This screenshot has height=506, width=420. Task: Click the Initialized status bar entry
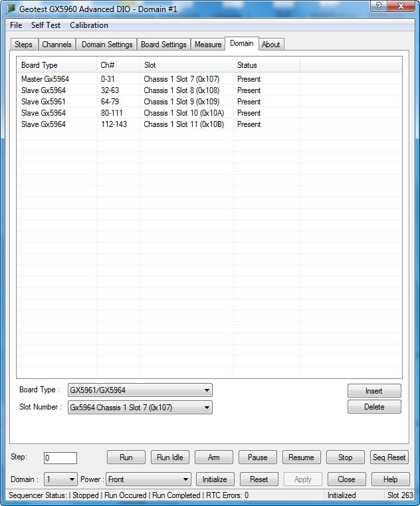pyautogui.click(x=342, y=495)
